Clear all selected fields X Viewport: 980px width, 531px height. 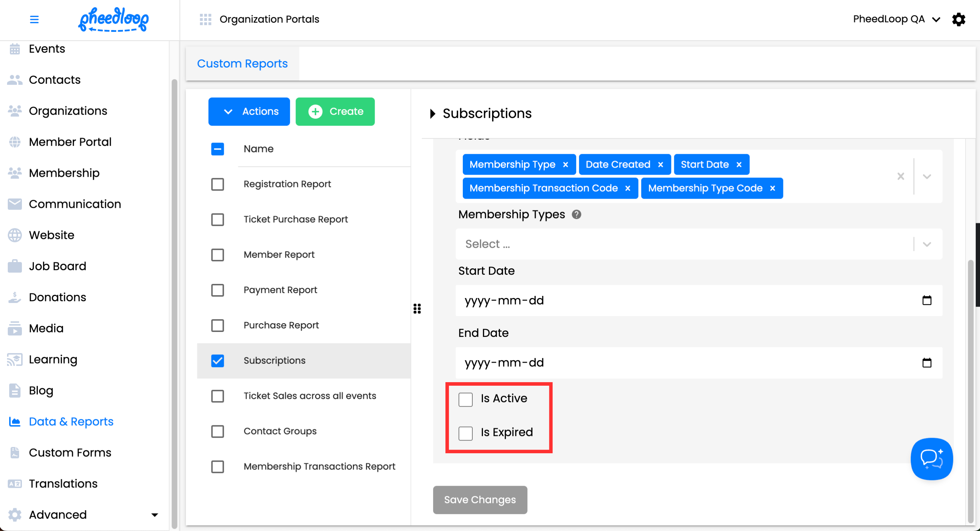click(900, 176)
